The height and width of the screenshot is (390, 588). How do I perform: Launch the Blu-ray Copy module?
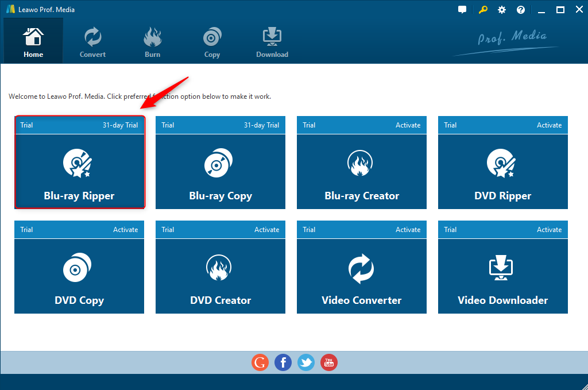220,171
